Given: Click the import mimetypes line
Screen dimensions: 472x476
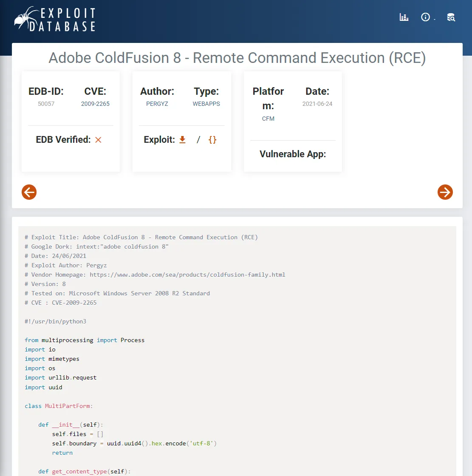Looking at the screenshot, I should click(52, 359).
